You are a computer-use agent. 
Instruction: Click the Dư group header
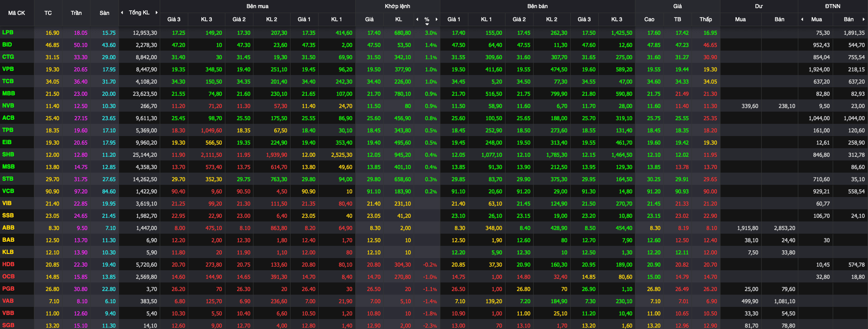pos(759,6)
